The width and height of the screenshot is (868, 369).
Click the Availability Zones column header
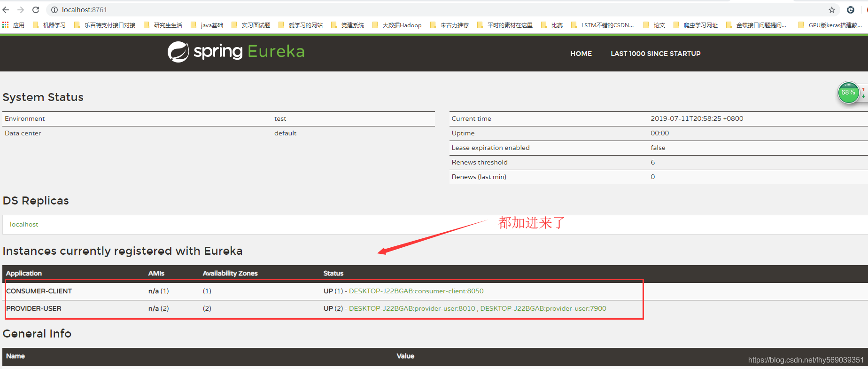coord(230,273)
